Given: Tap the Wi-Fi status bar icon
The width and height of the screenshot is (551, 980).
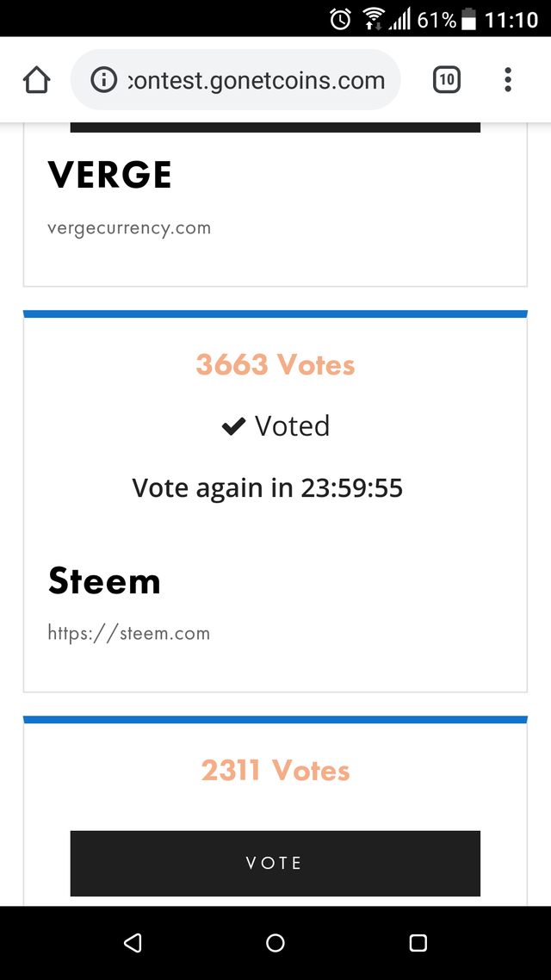Looking at the screenshot, I should (x=374, y=19).
